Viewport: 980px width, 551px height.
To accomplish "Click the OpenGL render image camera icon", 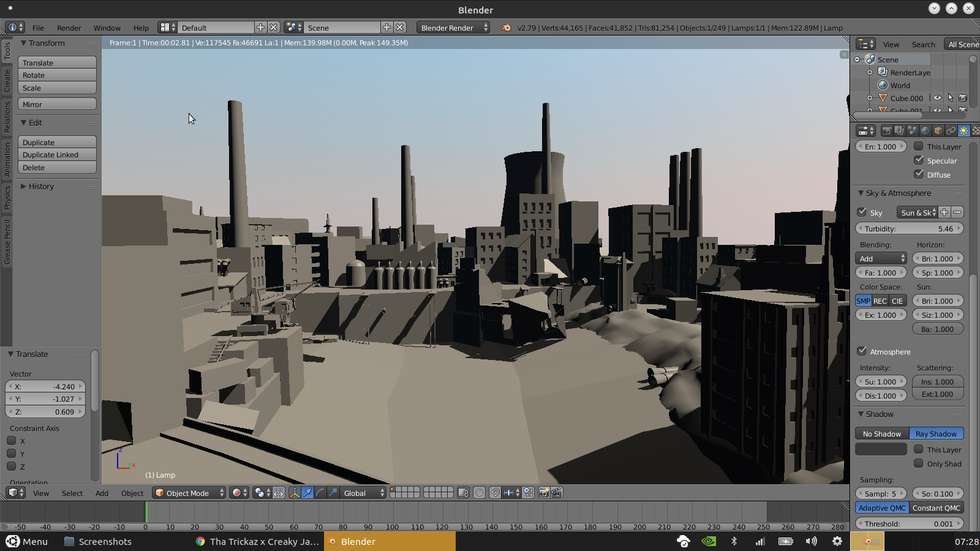I will tap(543, 493).
